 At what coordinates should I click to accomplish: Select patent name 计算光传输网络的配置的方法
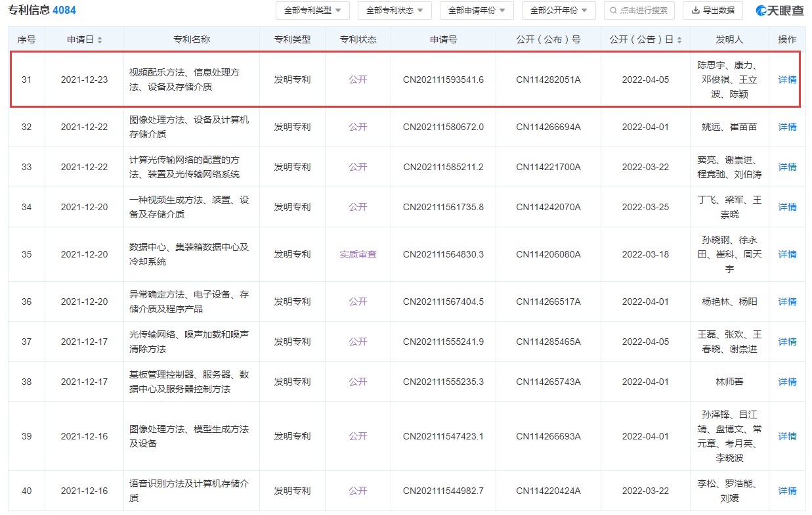pos(184,167)
